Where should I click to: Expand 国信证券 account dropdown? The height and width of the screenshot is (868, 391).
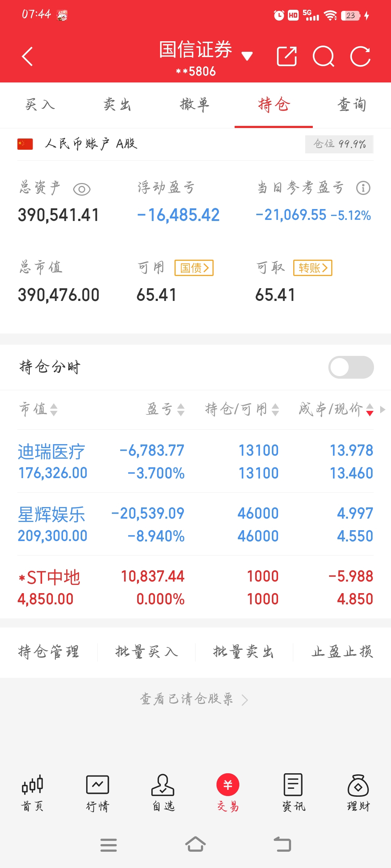247,56
